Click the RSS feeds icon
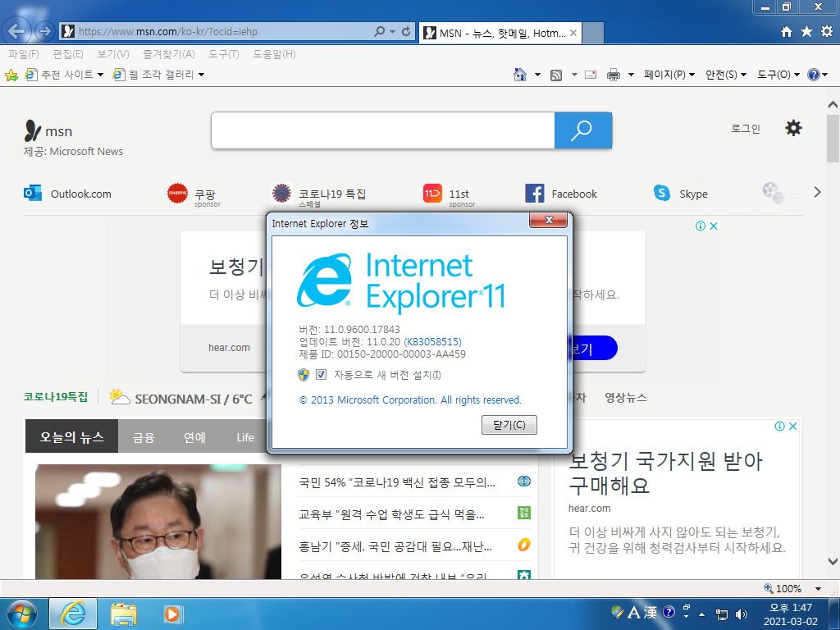This screenshot has height=630, width=840. coord(556,75)
